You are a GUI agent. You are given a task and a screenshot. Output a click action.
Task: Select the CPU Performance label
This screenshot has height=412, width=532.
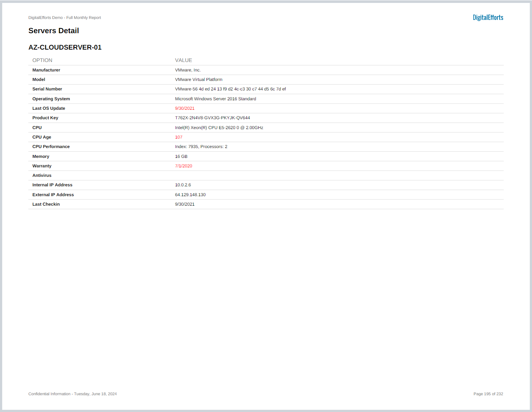pyautogui.click(x=51, y=147)
